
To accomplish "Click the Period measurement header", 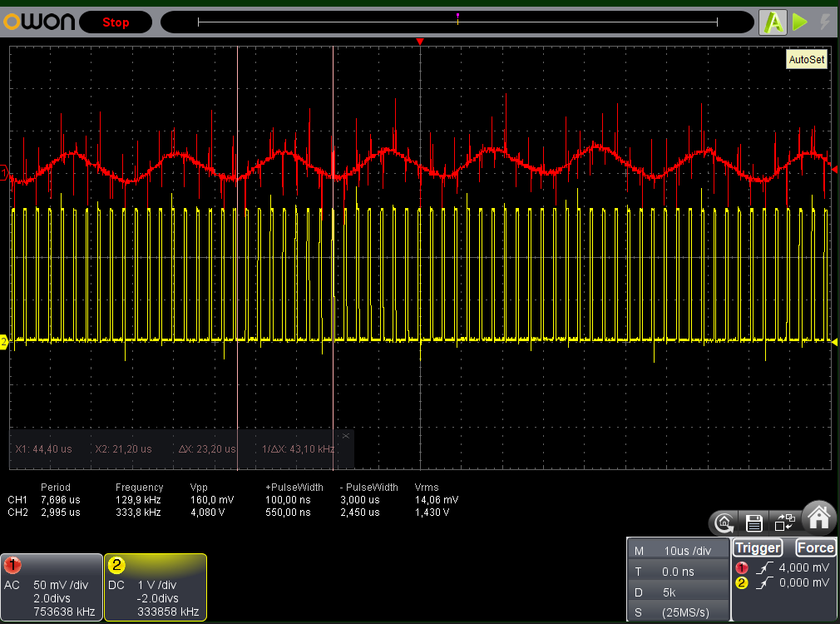I will [x=56, y=488].
